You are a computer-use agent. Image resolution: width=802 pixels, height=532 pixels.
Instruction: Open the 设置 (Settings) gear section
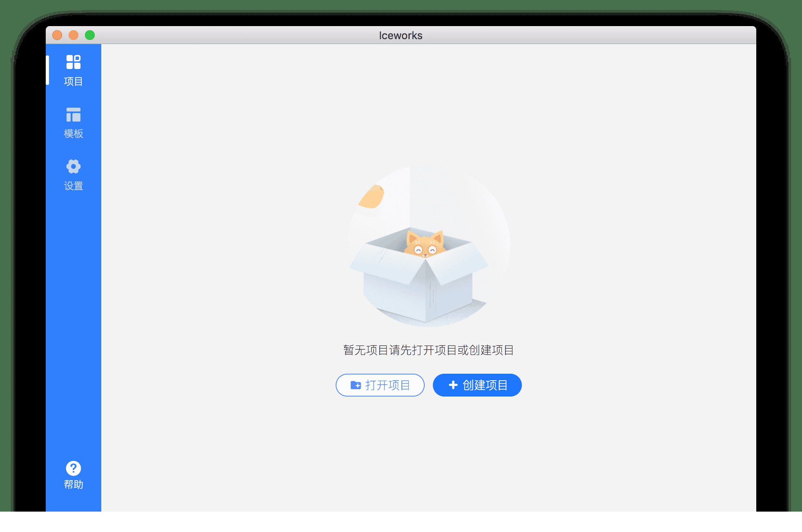pyautogui.click(x=74, y=175)
